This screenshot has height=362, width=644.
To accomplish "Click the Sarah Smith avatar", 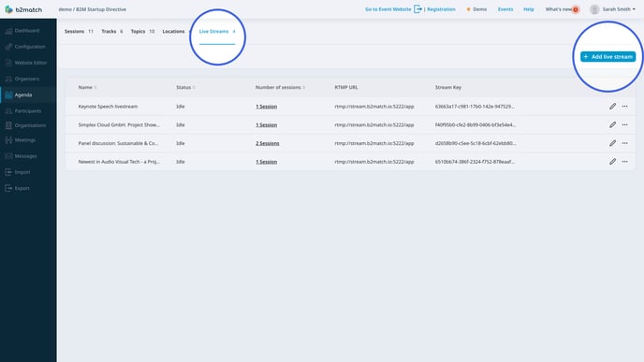I will 594,9.
